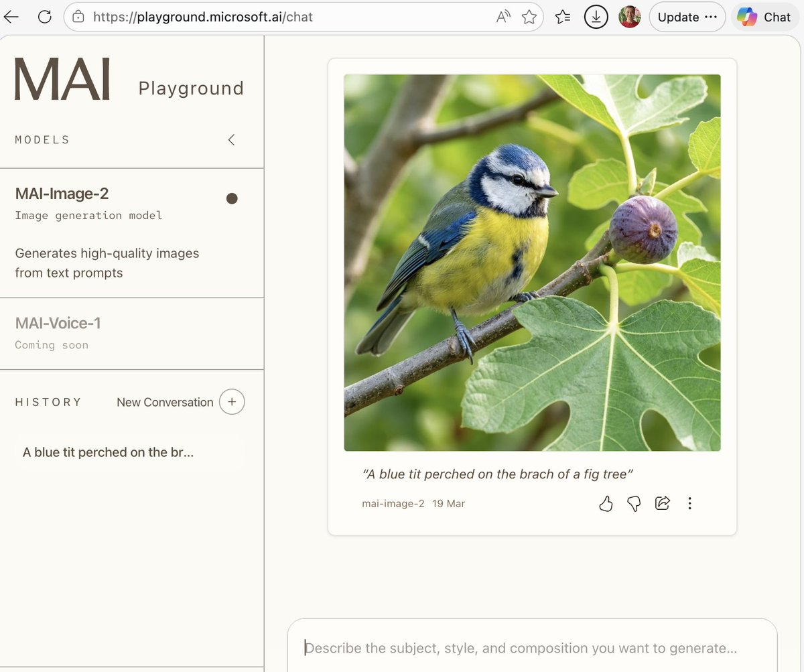Start new conversation with plus icon

232,402
